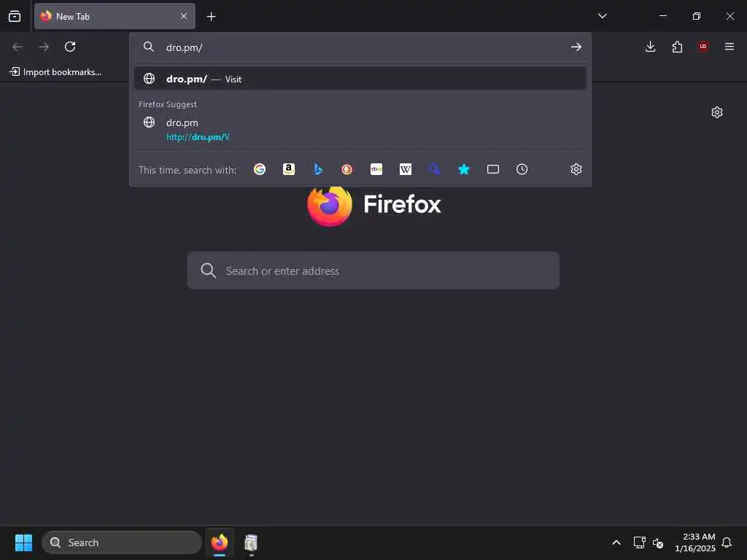Open new tab personalize gear icon
This screenshot has height=560, width=747.
(717, 112)
